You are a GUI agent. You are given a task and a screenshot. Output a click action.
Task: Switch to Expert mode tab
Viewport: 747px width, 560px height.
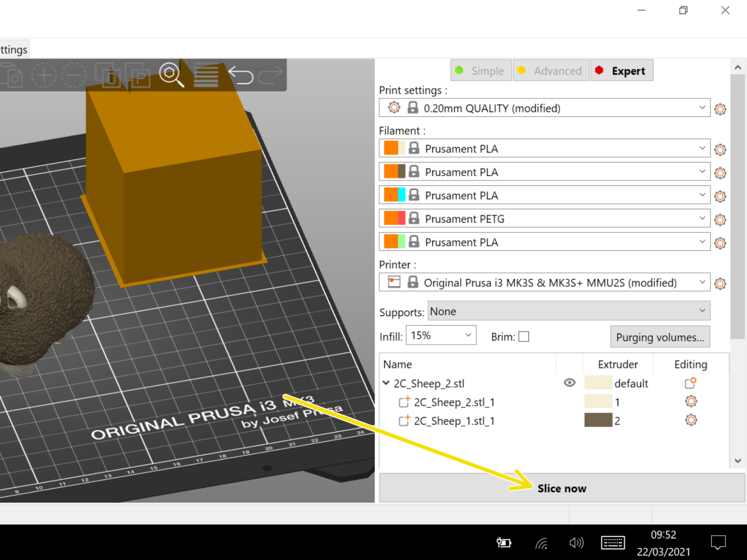coord(622,70)
